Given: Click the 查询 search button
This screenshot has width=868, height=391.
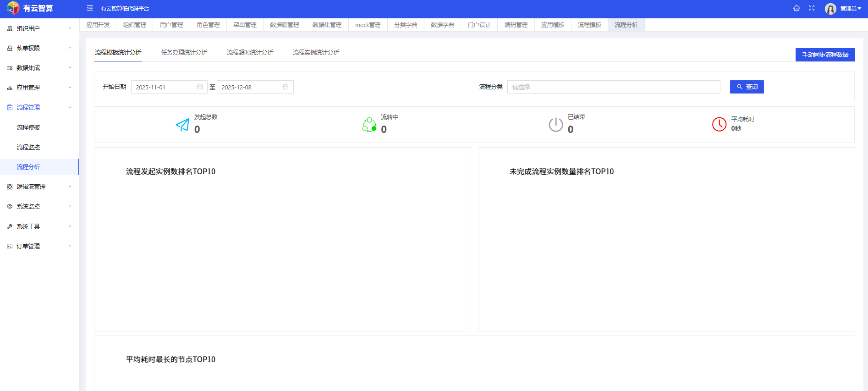Looking at the screenshot, I should click(747, 87).
